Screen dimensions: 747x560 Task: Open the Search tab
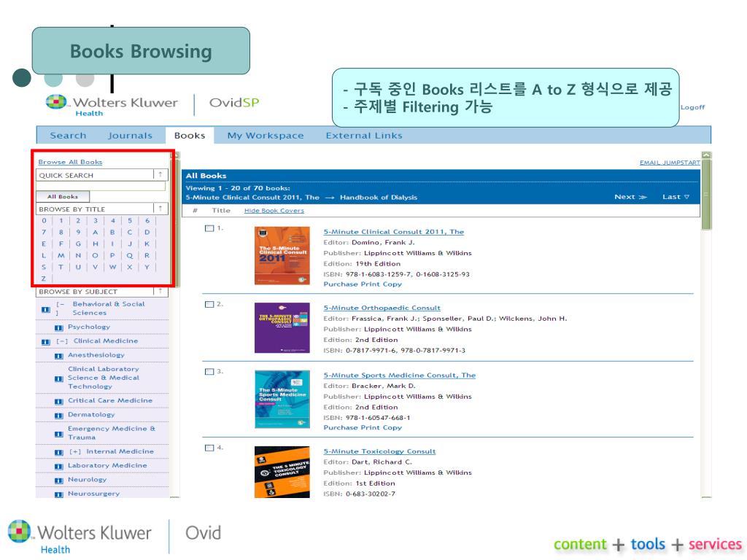tap(68, 136)
